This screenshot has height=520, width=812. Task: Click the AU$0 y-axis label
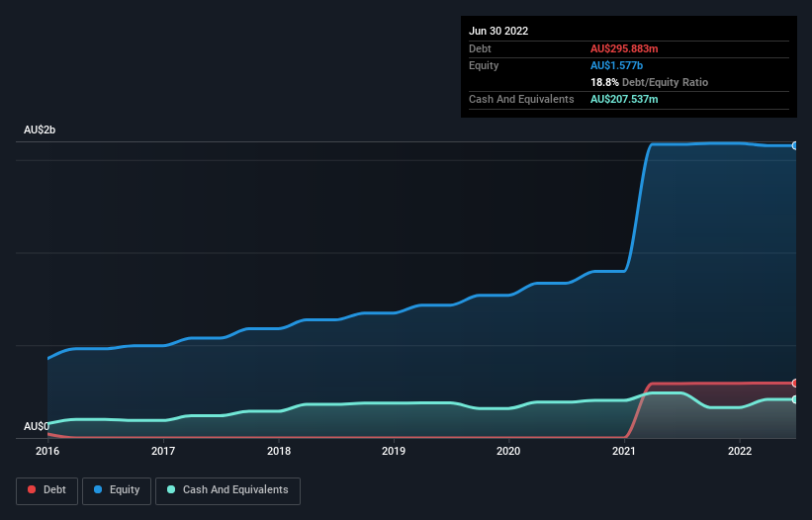click(x=37, y=426)
